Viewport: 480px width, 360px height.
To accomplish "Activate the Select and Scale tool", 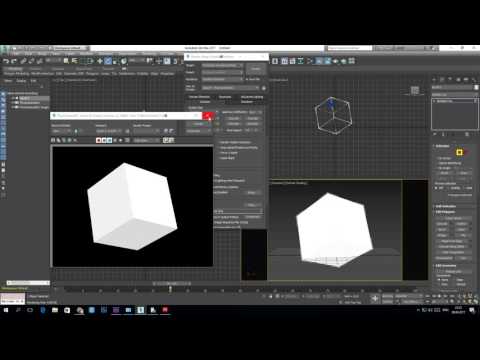I will [115, 61].
